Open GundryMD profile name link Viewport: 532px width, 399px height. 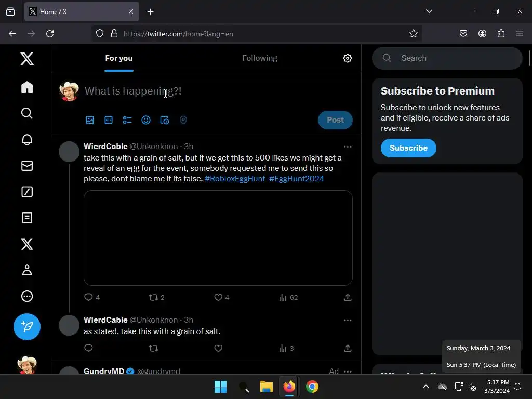click(x=104, y=371)
